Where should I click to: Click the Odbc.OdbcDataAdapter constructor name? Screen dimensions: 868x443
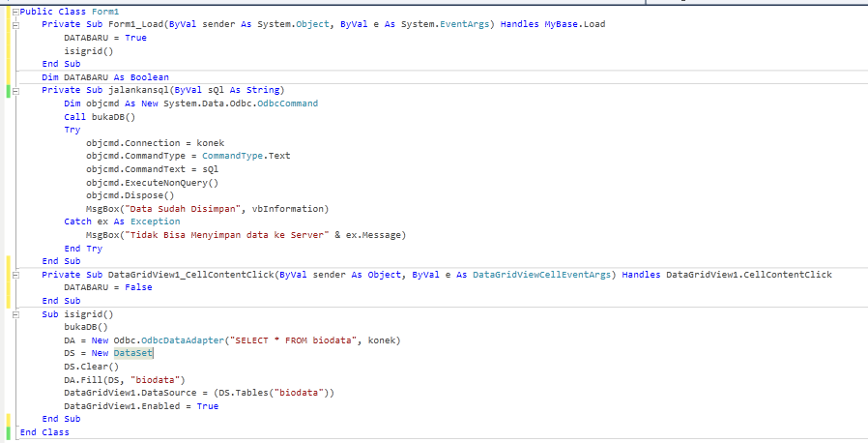pyautogui.click(x=169, y=340)
